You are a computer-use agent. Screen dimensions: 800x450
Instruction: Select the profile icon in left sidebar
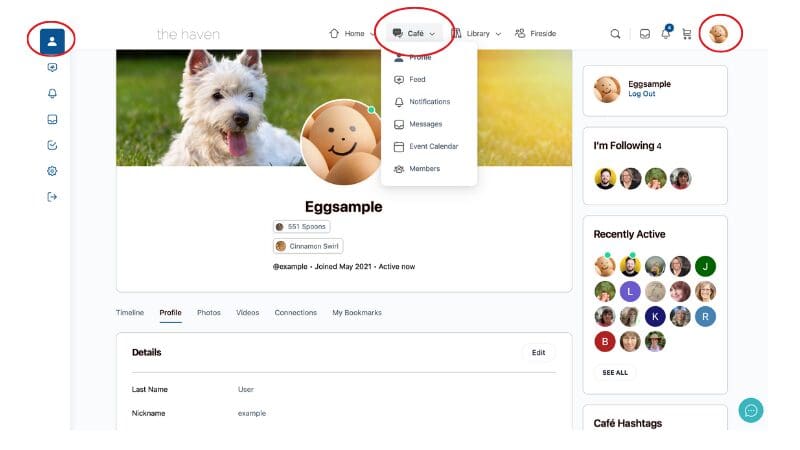coord(52,41)
